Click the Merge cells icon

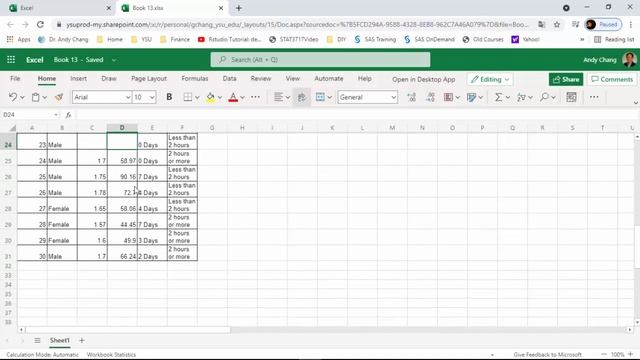(320, 97)
